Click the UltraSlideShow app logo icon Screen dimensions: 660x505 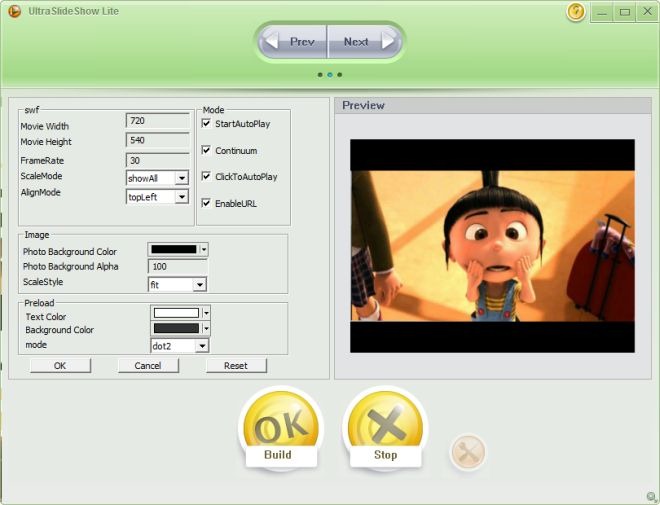14,11
